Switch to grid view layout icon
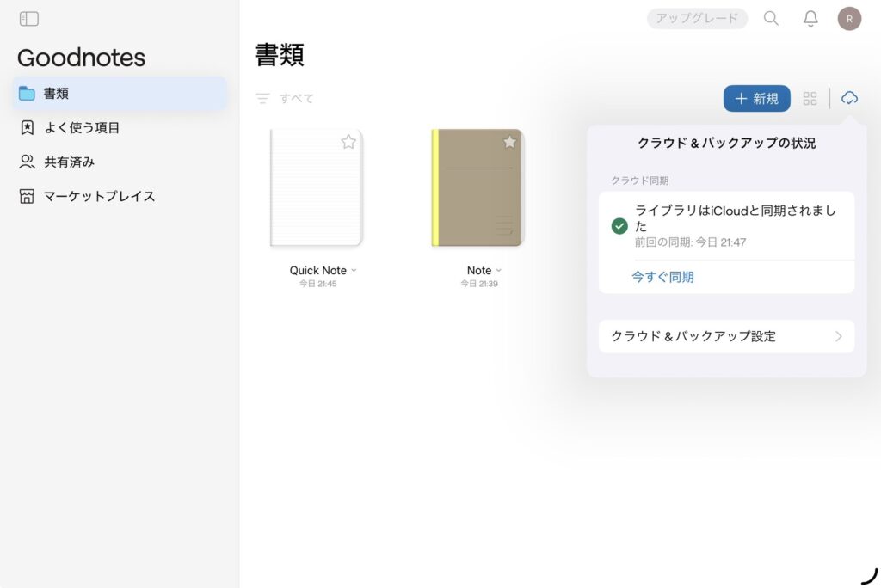 (810, 99)
